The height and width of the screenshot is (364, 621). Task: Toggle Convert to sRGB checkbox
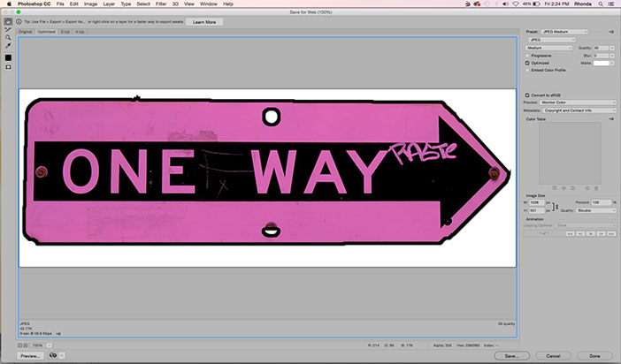pyautogui.click(x=527, y=95)
